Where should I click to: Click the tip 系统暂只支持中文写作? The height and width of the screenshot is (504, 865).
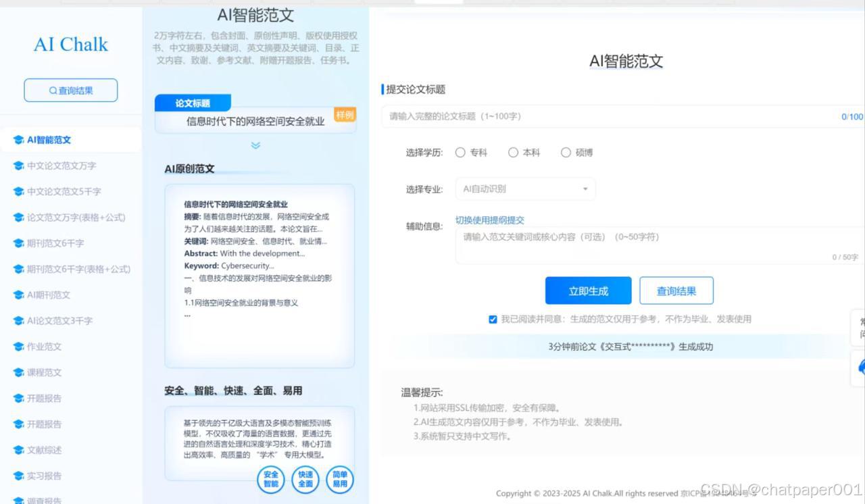coord(462,436)
